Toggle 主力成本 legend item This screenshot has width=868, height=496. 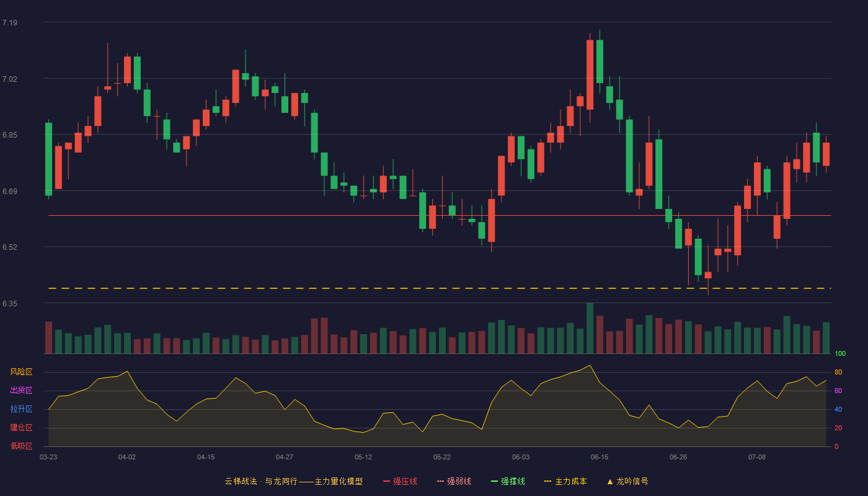pos(565,481)
